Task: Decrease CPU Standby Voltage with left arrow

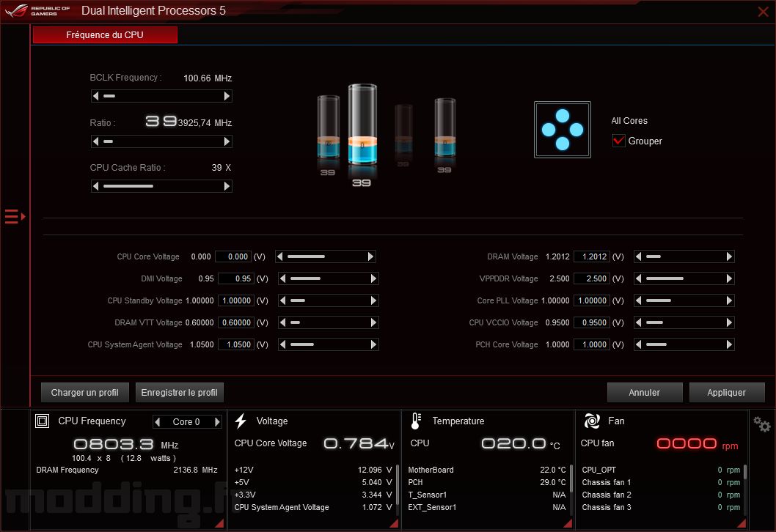Action: coord(282,300)
